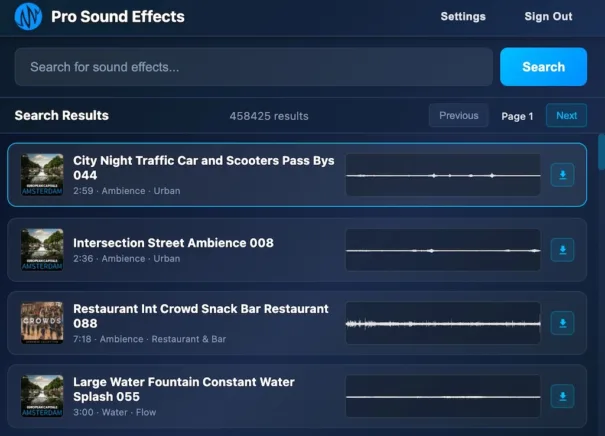This screenshot has width=605, height=436.
Task: Click the 'Pro Sound Effects' title text
Action: [118, 17]
